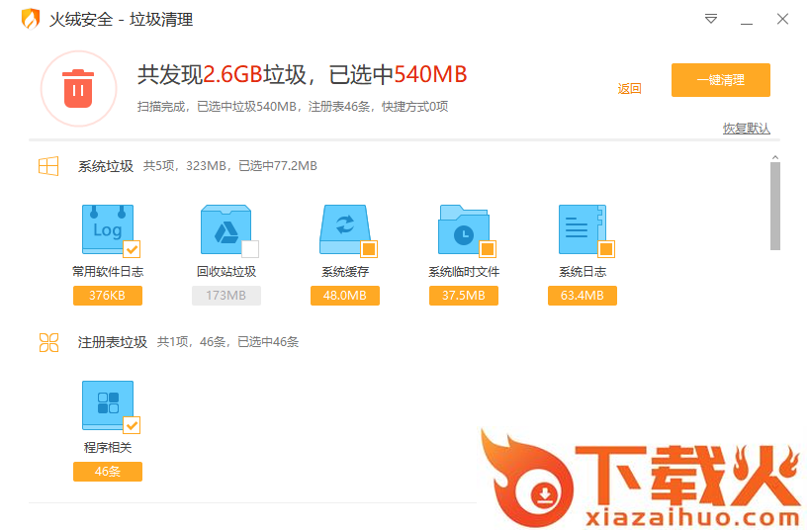
Task: Expand 系统缓存 details via 48.0MB label
Action: (344, 296)
